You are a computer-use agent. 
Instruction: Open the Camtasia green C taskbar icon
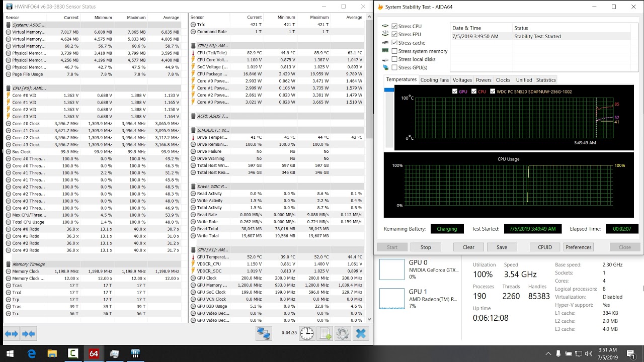73,354
